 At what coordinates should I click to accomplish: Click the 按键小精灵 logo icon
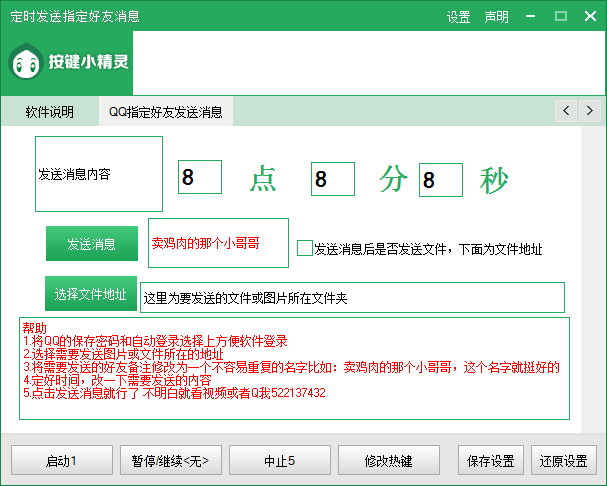tap(26, 61)
